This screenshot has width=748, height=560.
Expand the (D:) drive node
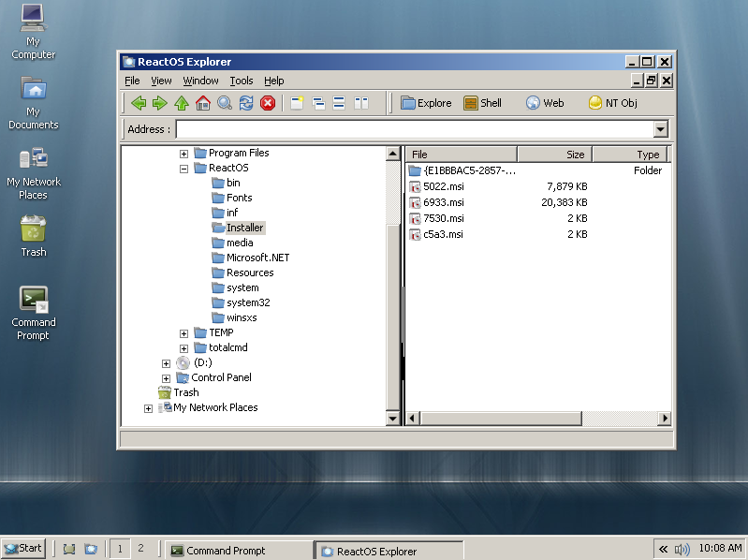(x=166, y=363)
